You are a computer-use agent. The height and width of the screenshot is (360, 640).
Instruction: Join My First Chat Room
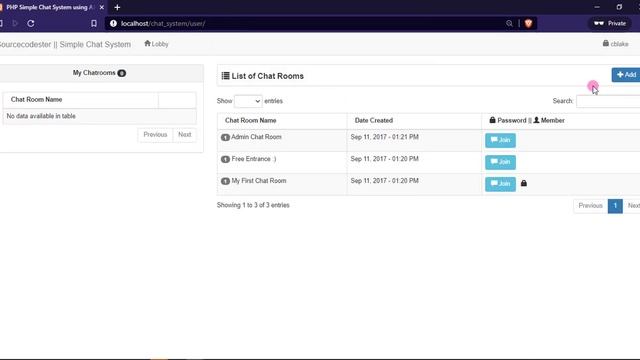[500, 184]
